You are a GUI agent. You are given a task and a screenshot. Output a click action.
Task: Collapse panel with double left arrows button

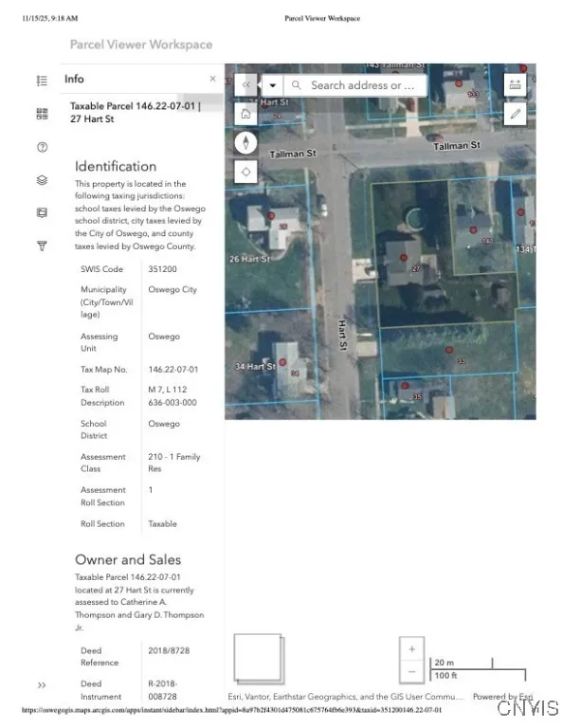245,85
